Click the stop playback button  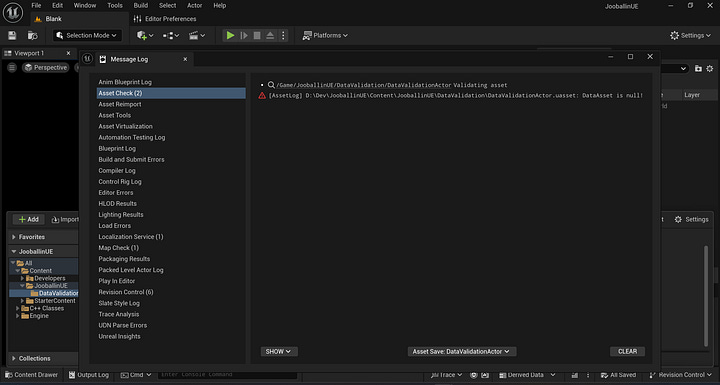coord(257,35)
